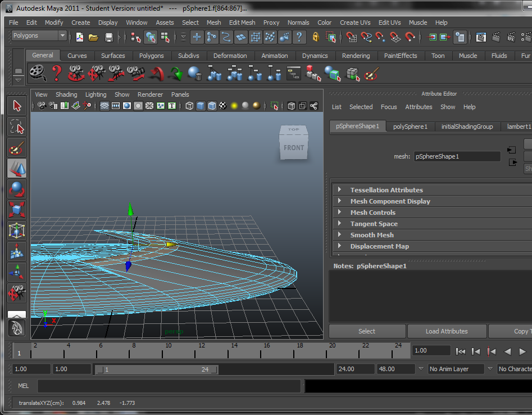Pick the Universal Manipulator tool in toolbox
532x415 pixels.
[17, 230]
